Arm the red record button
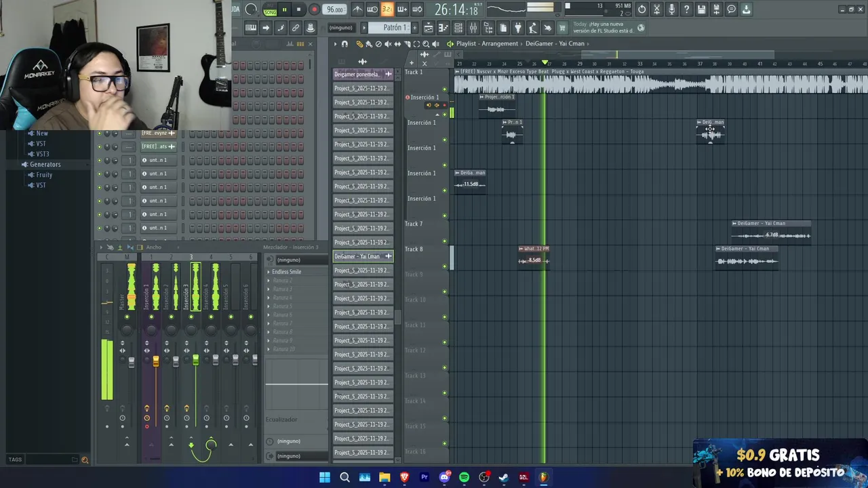 (x=314, y=9)
